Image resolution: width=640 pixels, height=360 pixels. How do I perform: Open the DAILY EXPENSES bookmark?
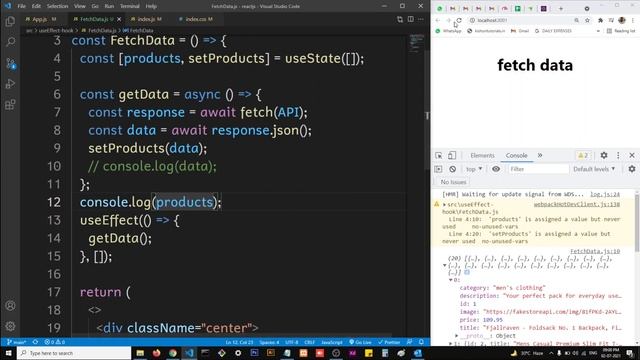pos(553,31)
